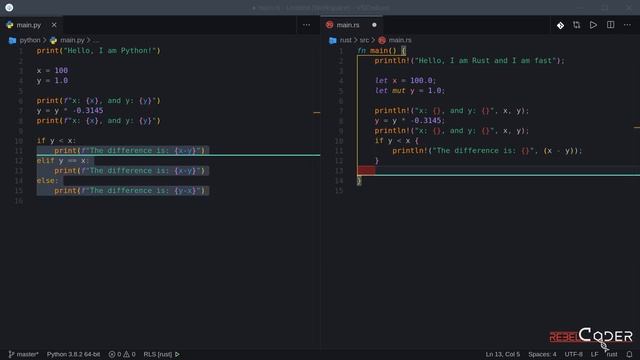Split the Rust editor to the right
The image size is (640, 360).
click(610, 25)
